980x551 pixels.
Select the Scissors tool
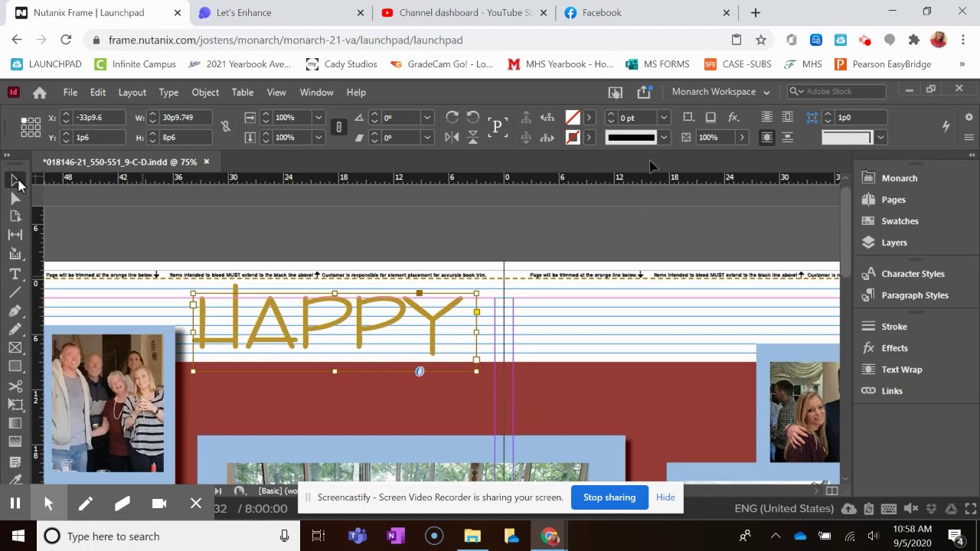point(15,386)
